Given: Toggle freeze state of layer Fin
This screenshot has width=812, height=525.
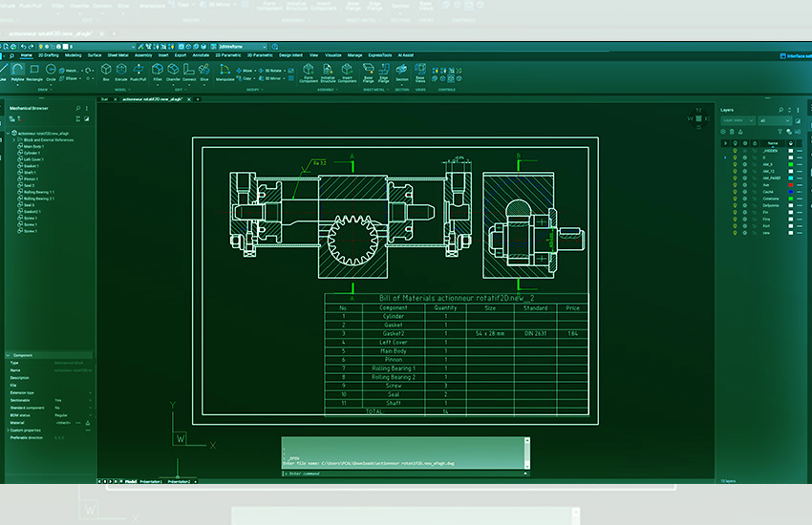Looking at the screenshot, I should 745,212.
